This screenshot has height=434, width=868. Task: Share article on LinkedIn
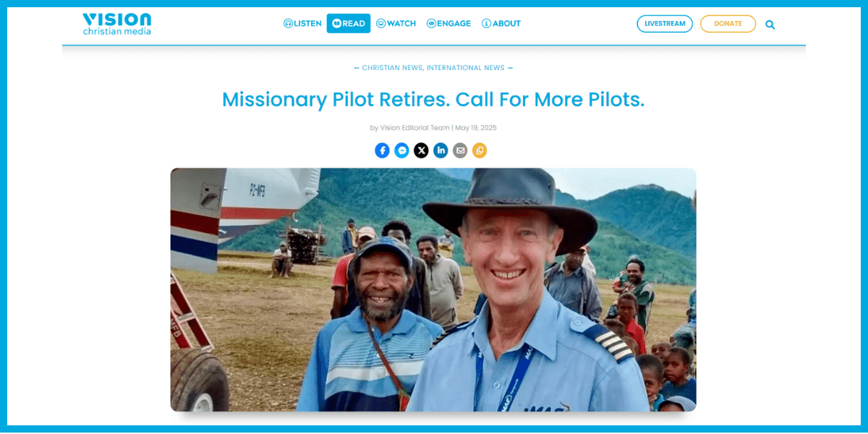click(441, 150)
